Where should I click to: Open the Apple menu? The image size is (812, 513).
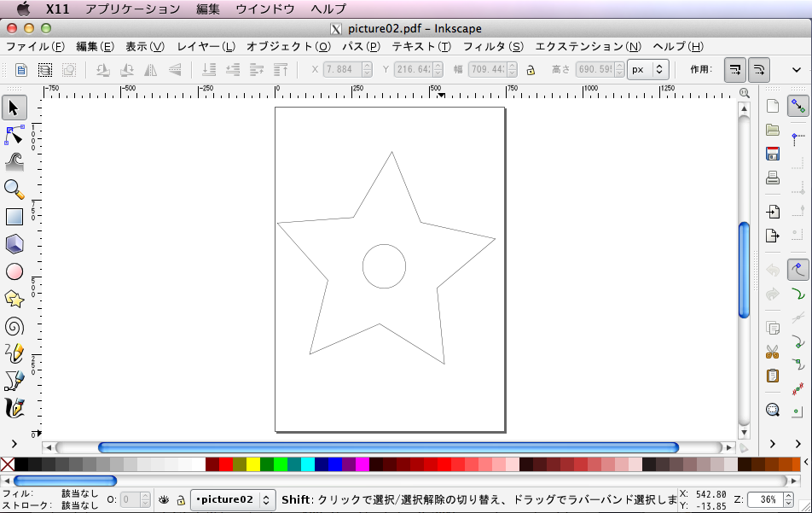[23, 9]
